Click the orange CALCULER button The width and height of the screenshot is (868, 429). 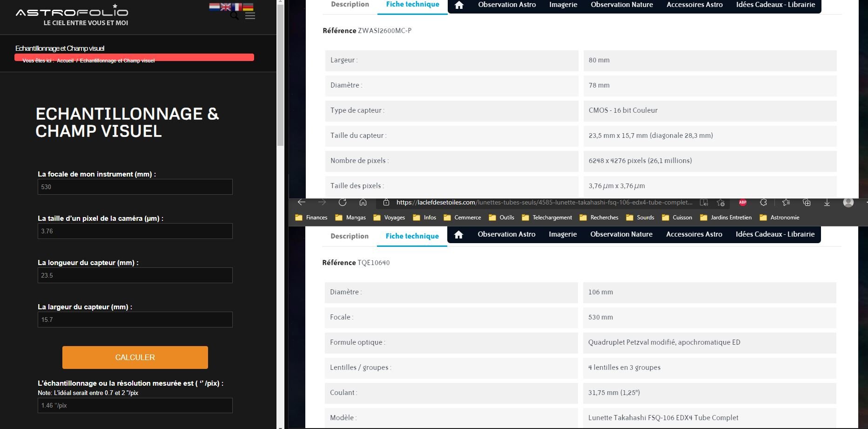point(135,357)
